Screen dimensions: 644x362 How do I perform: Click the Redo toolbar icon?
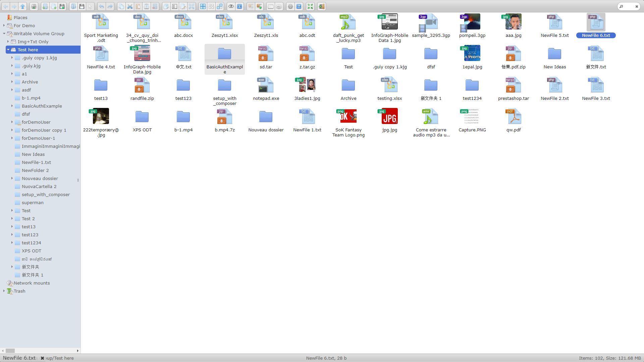coord(110,6)
